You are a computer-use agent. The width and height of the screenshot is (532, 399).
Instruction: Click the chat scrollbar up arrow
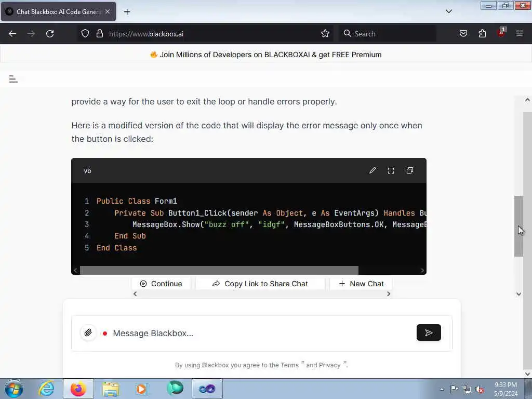(527, 100)
